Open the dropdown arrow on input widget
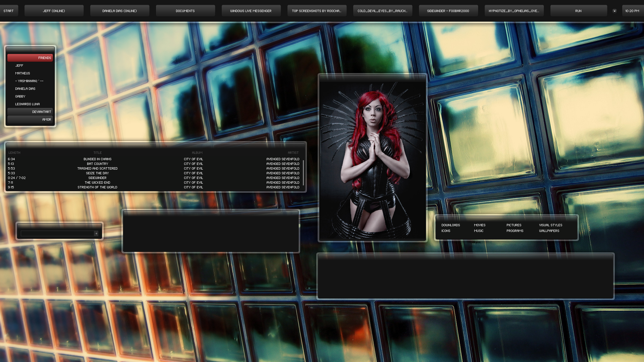The height and width of the screenshot is (362, 644). click(x=96, y=234)
